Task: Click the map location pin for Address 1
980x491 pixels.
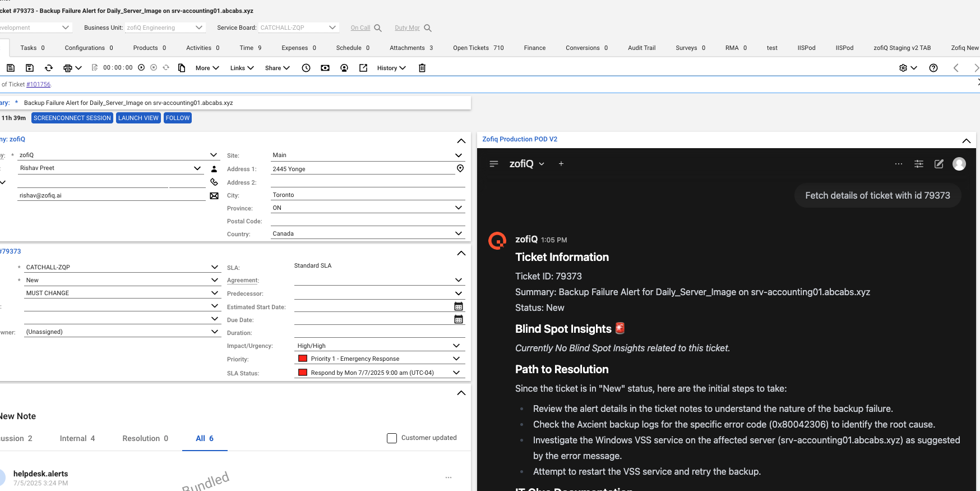Action: coord(460,168)
